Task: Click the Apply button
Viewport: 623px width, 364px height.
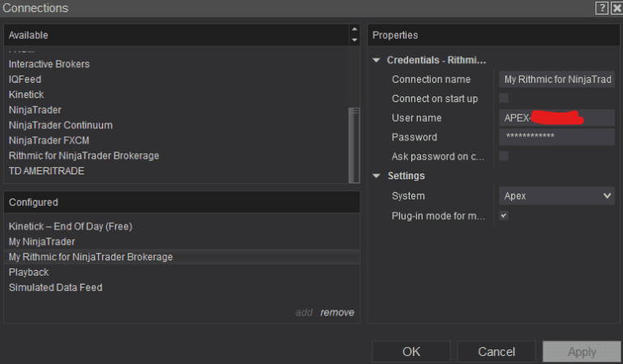Action: 582,352
